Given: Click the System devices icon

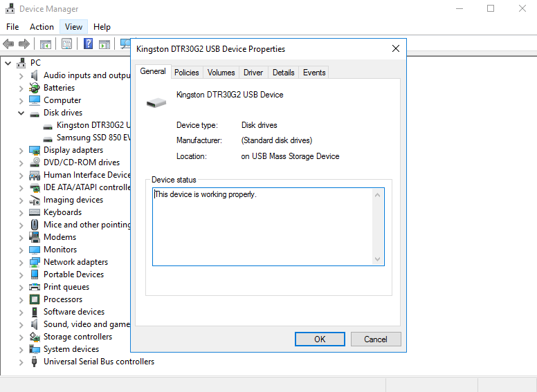Looking at the screenshot, I should [34, 349].
